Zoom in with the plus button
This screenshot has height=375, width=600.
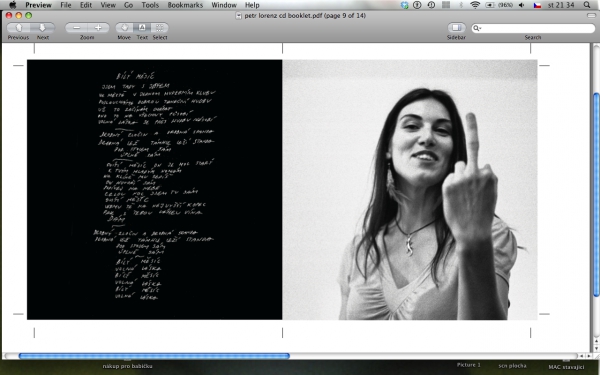coord(98,28)
